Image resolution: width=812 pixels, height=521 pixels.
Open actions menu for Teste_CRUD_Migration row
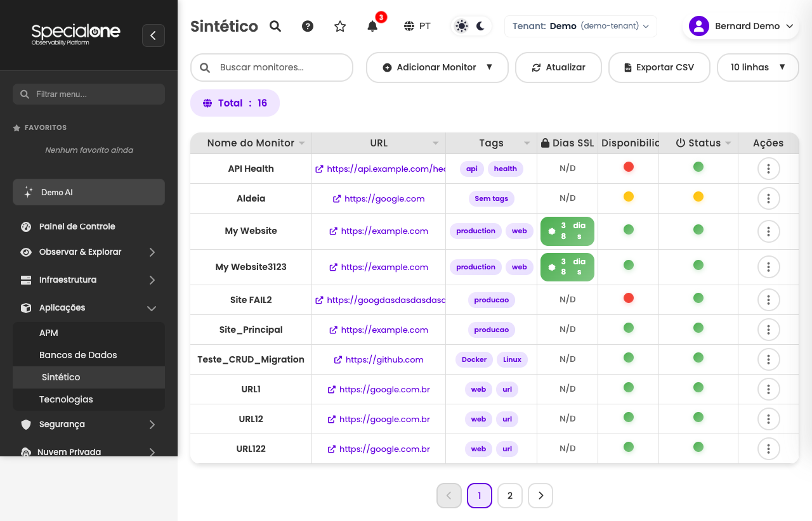[768, 359]
